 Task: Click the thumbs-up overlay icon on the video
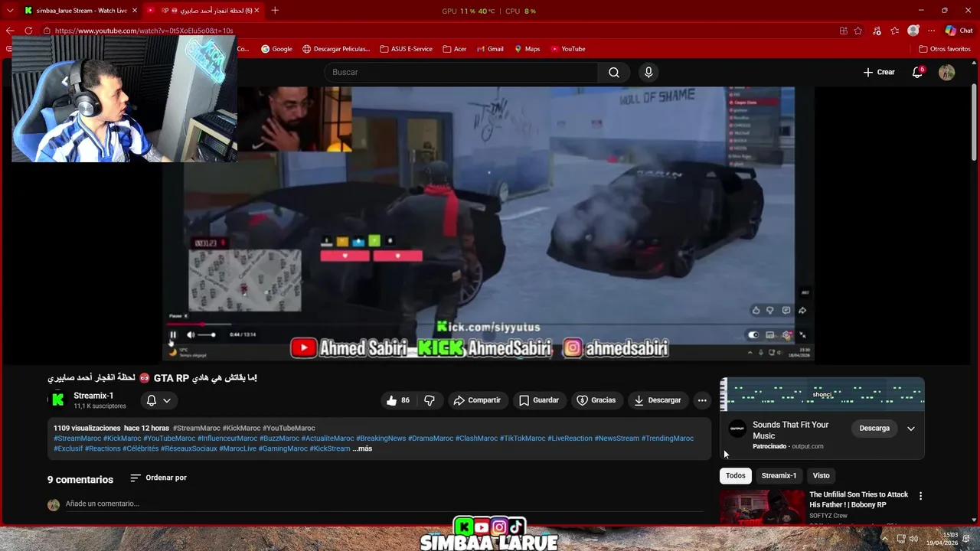point(756,310)
